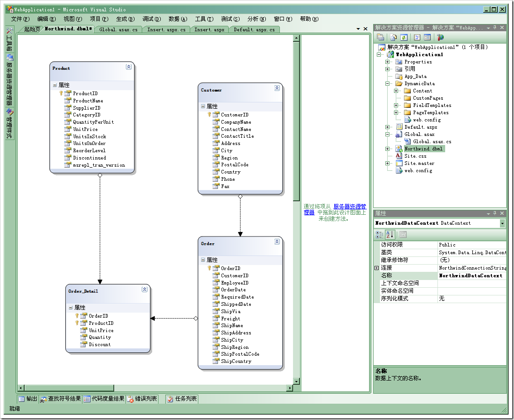Click WebApplication1 project icon
This screenshot has width=514, height=420.
coord(390,54)
